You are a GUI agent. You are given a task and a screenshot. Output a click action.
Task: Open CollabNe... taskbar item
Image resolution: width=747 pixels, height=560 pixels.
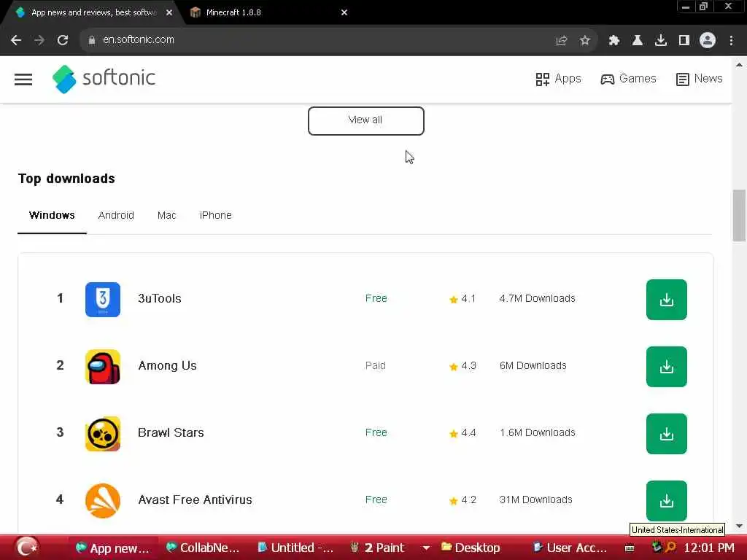203,548
